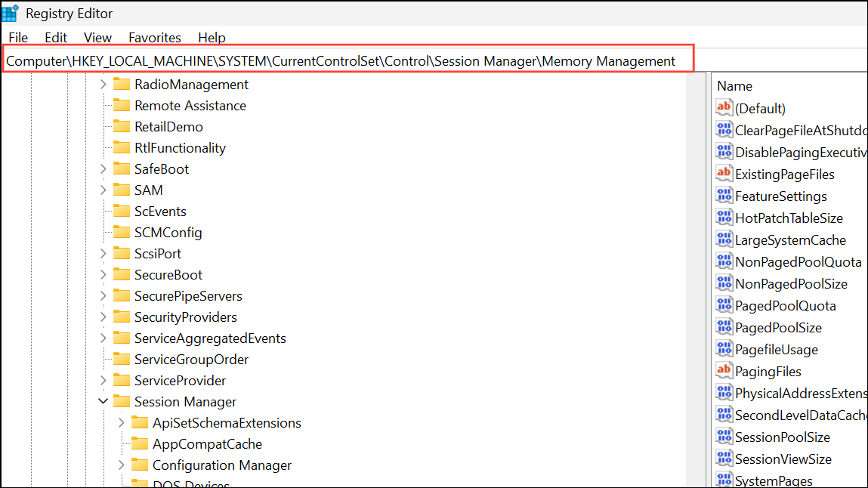Expand the ApiSetSchemaExtensions node
This screenshot has height=488, width=868.
pos(122,422)
